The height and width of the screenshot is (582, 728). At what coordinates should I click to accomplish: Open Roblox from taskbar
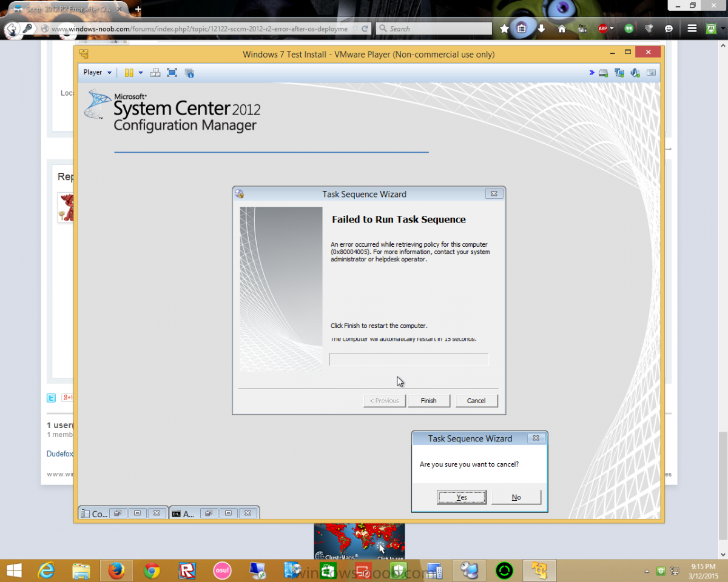point(187,570)
